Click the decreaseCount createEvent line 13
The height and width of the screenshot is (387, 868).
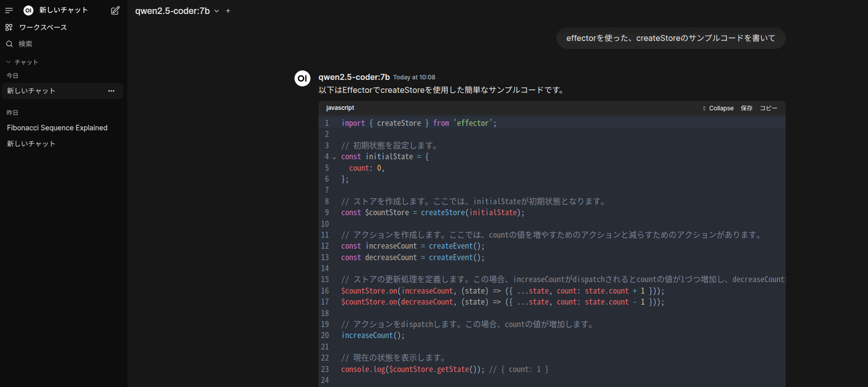413,258
